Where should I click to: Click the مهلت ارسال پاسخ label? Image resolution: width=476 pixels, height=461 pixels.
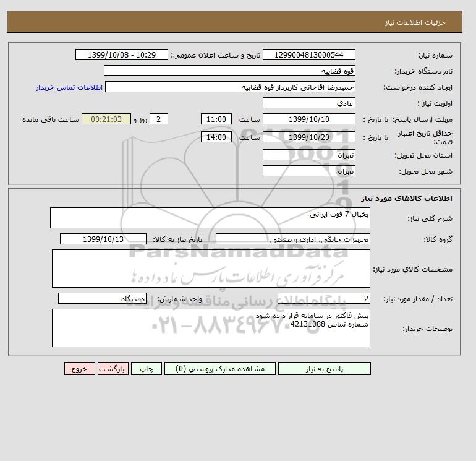(x=423, y=119)
